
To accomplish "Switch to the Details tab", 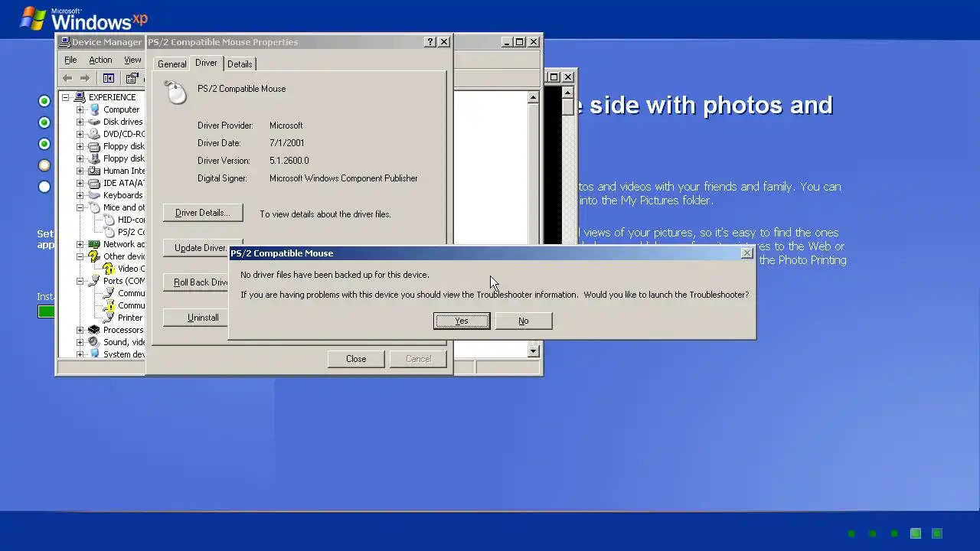I will (240, 64).
